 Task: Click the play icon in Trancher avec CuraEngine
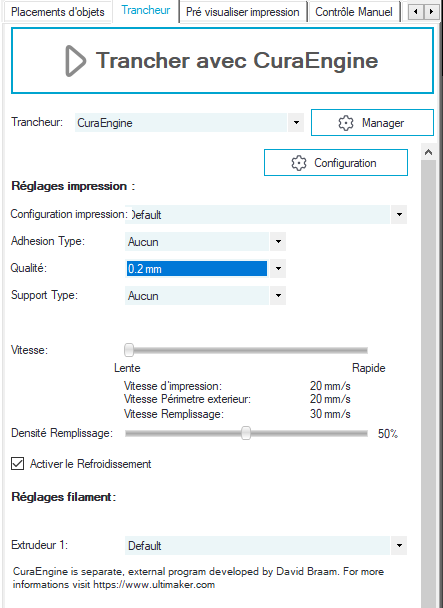point(75,61)
